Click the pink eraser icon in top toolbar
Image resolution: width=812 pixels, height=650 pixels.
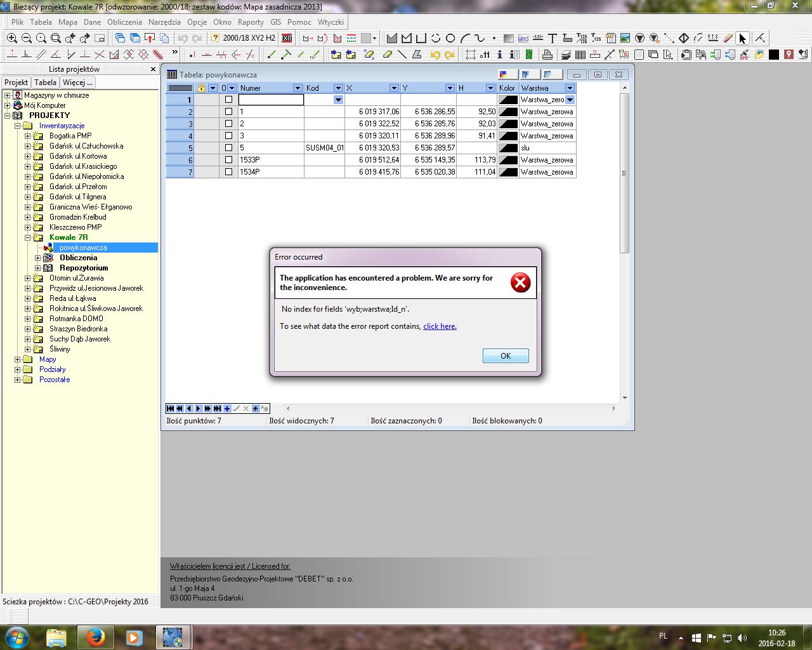[x=728, y=38]
